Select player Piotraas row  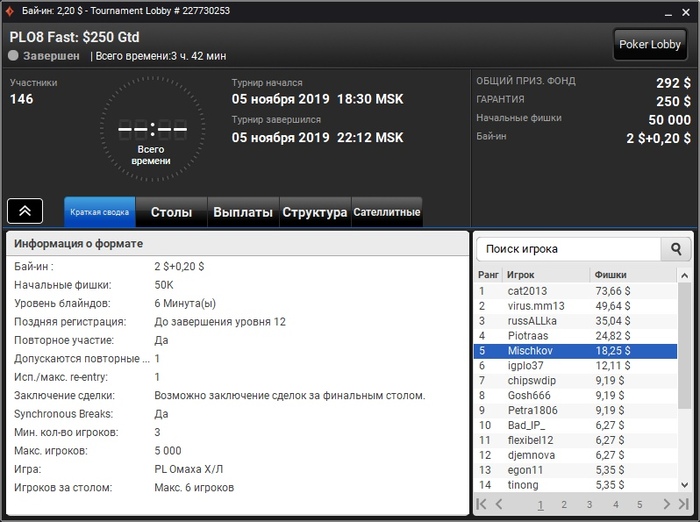pyautogui.click(x=575, y=336)
